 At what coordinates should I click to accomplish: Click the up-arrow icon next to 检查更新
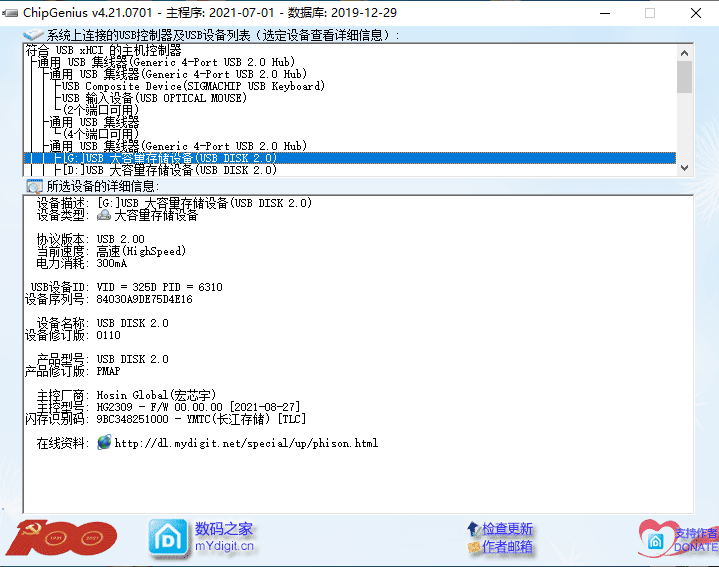(x=473, y=529)
